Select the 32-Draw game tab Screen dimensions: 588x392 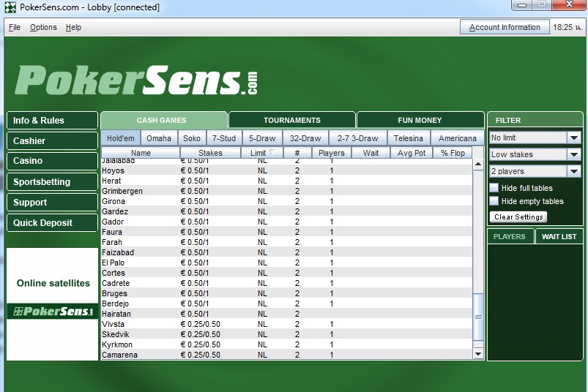[x=305, y=138]
